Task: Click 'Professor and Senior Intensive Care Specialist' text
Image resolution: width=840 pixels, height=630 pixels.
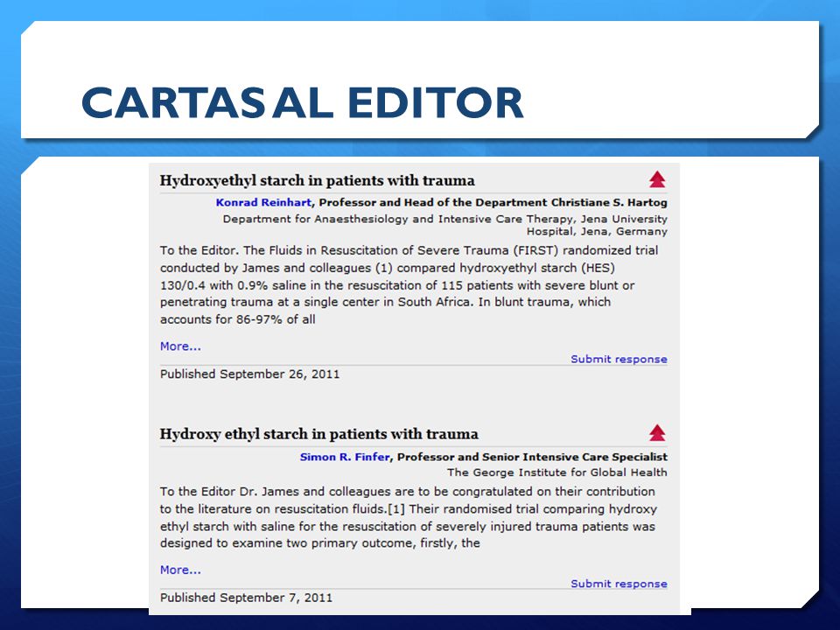Action: click(532, 457)
